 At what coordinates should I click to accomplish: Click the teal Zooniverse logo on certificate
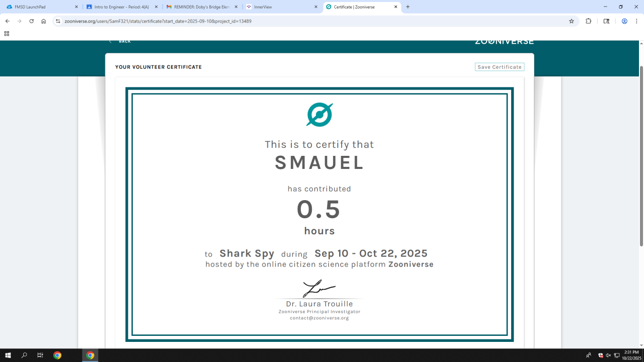coord(319,115)
